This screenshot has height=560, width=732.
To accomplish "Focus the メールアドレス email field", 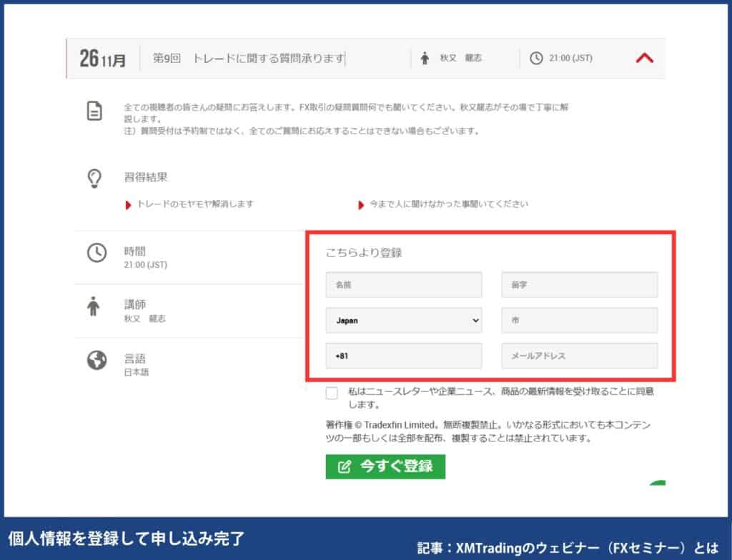I will tap(579, 356).
